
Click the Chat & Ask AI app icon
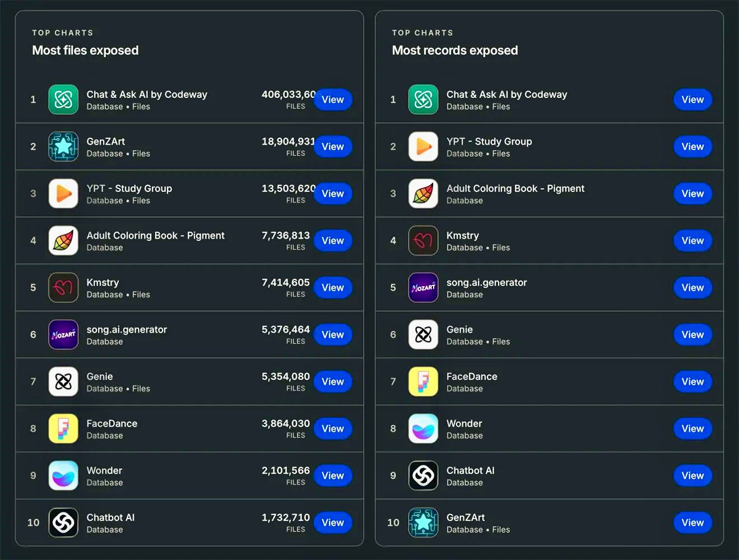point(63,99)
